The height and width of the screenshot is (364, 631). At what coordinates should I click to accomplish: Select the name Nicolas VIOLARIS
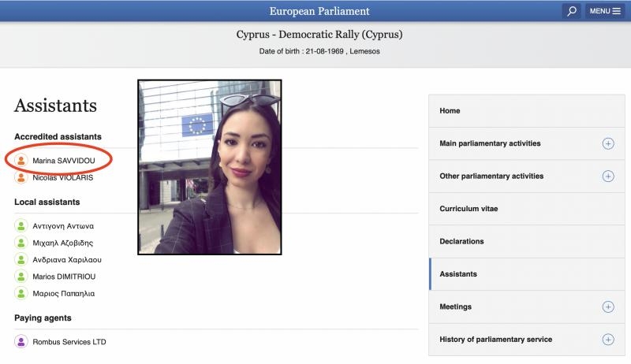tap(63, 177)
